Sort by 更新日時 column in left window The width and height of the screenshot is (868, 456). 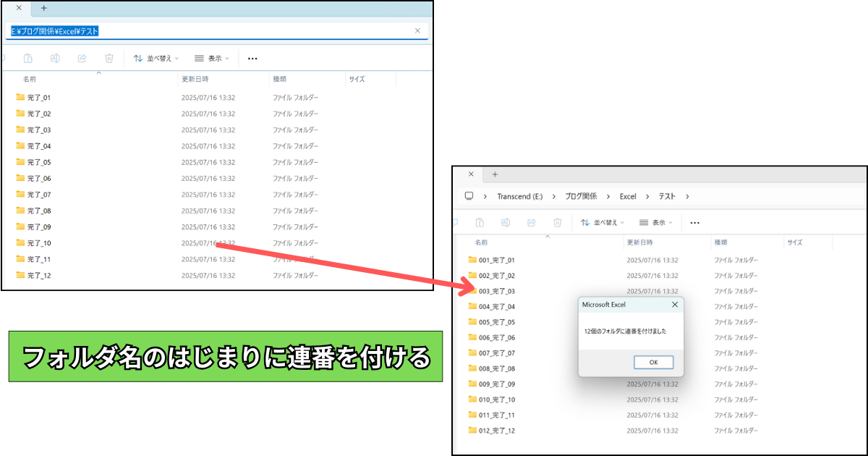click(x=195, y=79)
